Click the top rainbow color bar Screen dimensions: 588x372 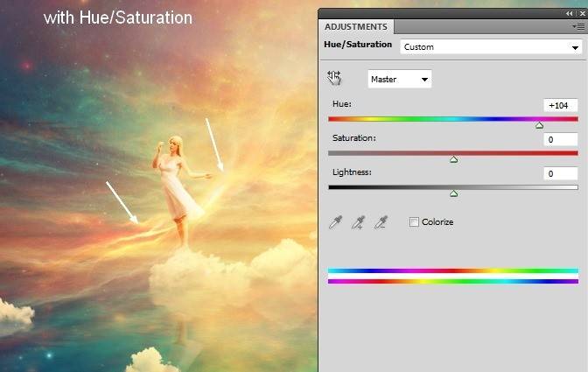[x=452, y=271]
